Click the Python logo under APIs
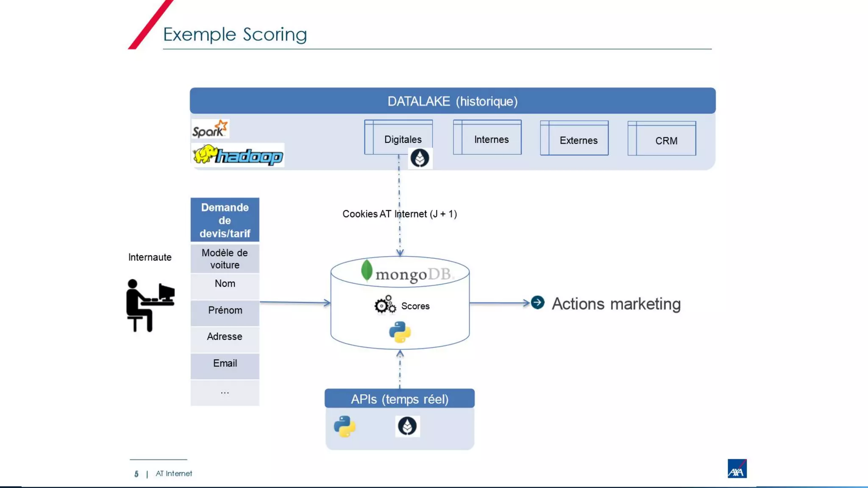This screenshot has height=488, width=868. 345,426
